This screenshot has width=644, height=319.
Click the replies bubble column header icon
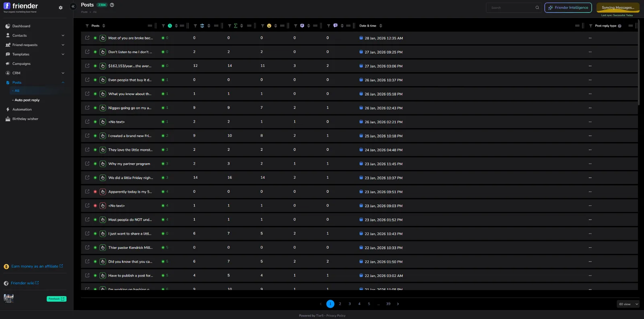[335, 26]
